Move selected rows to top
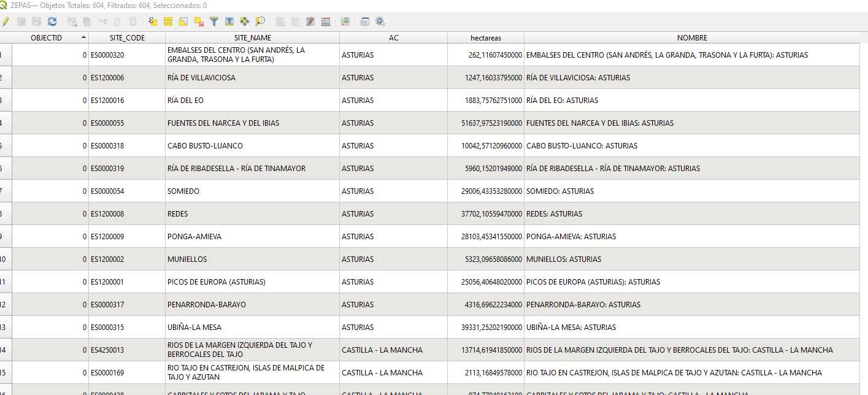 (229, 21)
